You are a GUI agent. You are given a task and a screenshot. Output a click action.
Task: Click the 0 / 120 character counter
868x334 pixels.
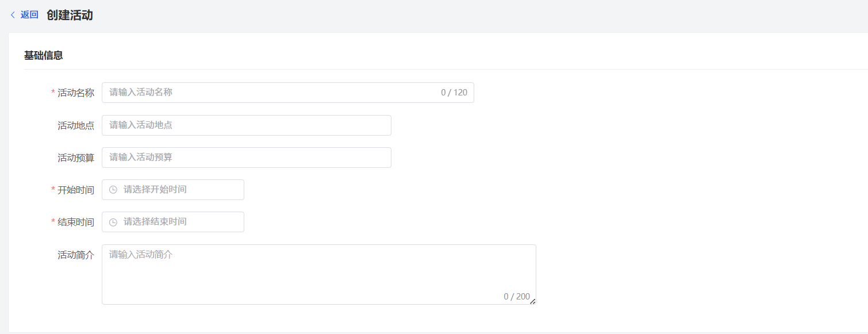(x=454, y=93)
